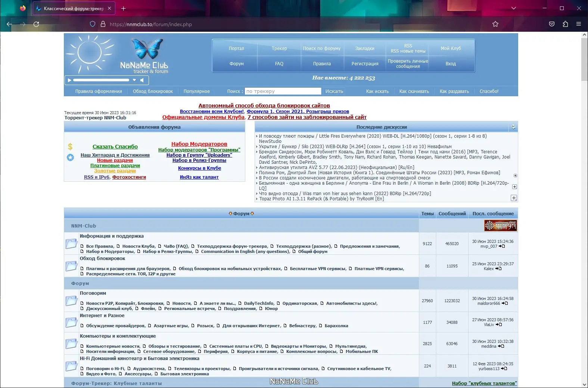Open Правила menu item

[322, 64]
